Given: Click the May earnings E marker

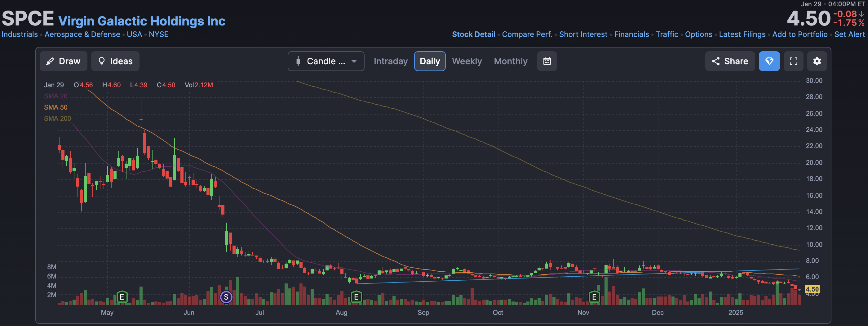Looking at the screenshot, I should pos(122,297).
